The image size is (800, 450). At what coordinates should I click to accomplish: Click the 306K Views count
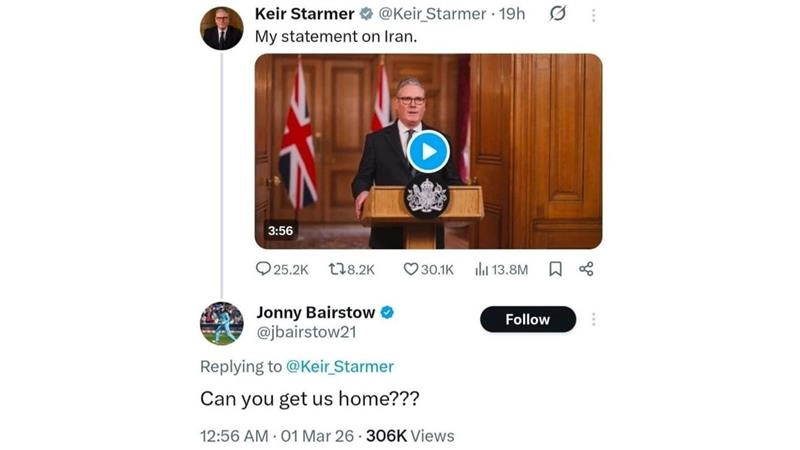tap(410, 436)
